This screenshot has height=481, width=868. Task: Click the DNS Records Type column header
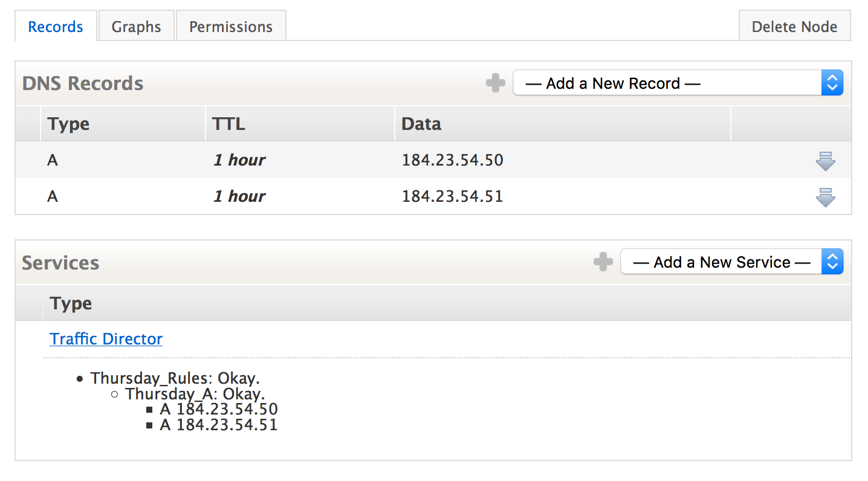tap(69, 124)
